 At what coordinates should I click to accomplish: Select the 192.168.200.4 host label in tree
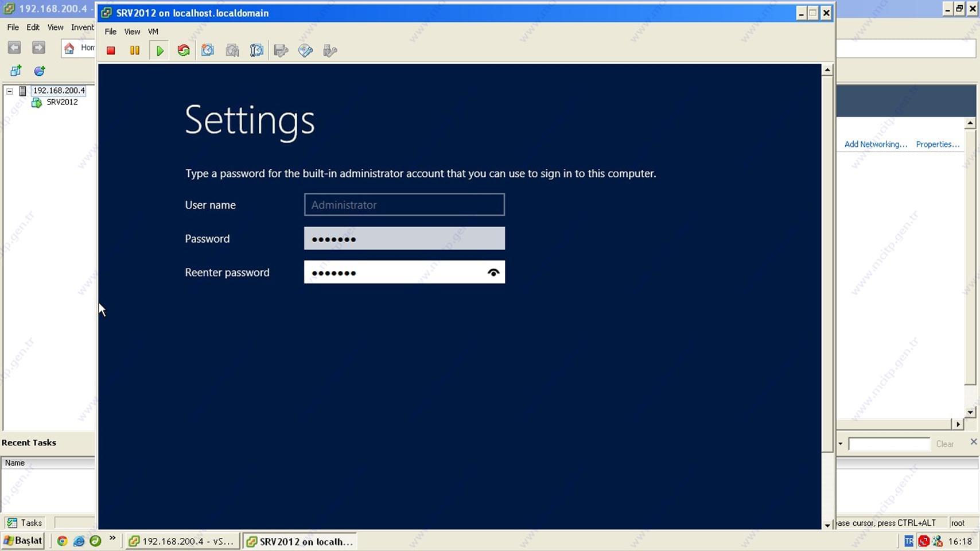tap(59, 91)
